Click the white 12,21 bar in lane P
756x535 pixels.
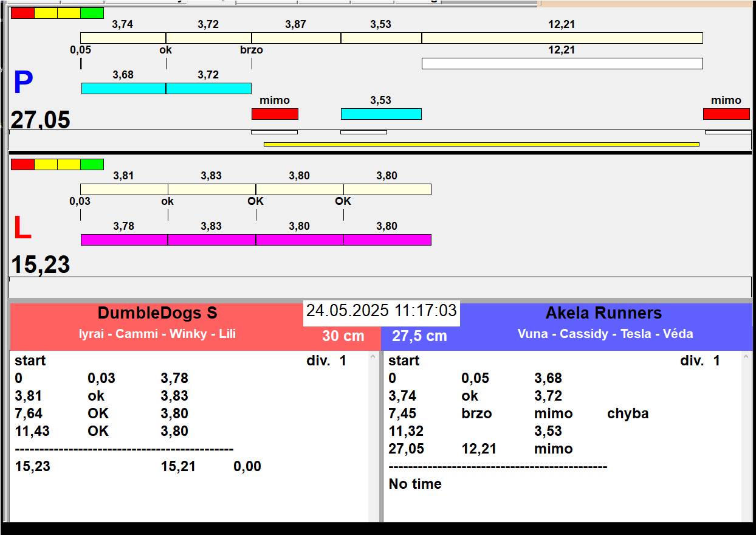tap(562, 63)
